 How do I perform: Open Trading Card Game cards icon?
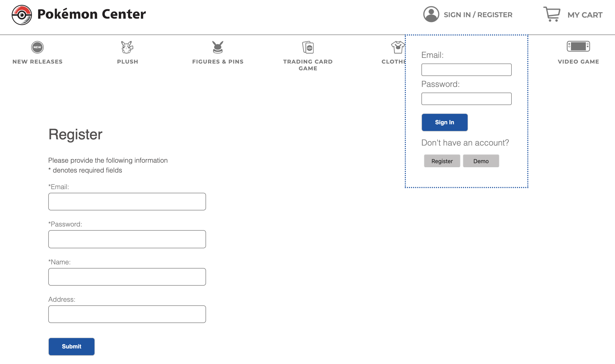point(308,47)
